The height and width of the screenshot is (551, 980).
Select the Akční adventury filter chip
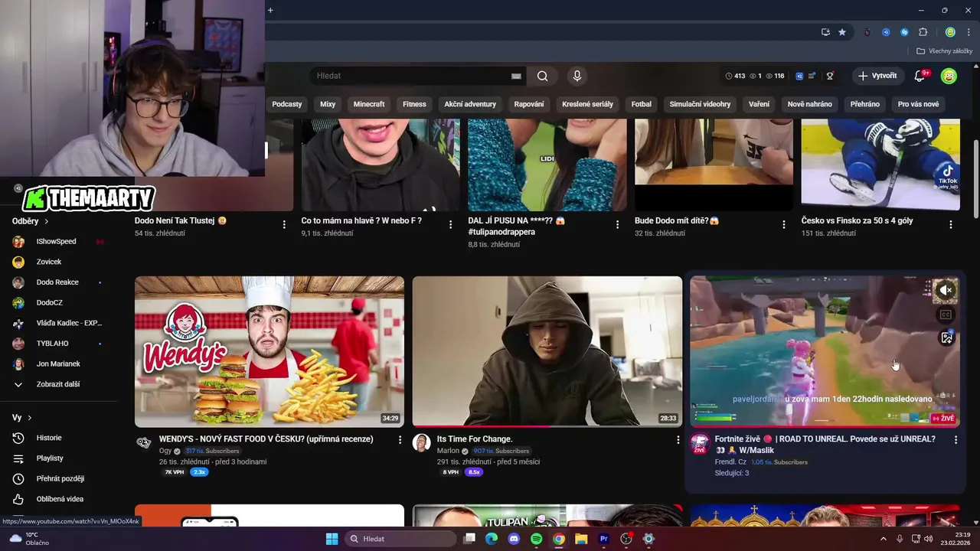pos(470,104)
